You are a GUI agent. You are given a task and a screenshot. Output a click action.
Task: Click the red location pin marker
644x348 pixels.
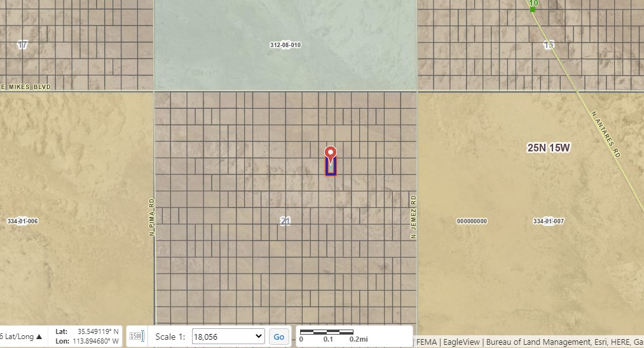click(x=331, y=153)
